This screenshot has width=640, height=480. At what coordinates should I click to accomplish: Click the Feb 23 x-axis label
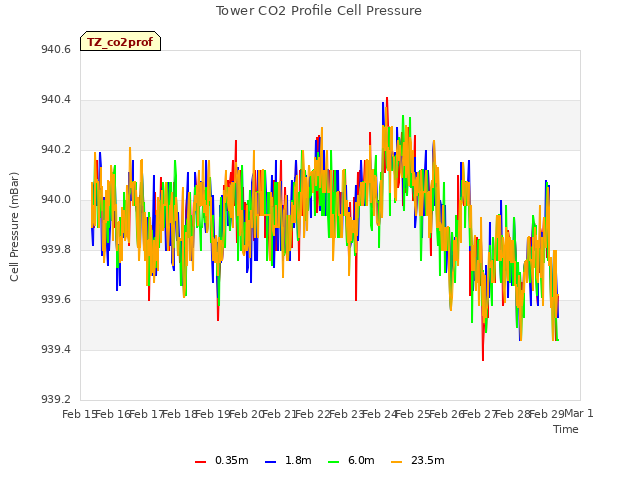pos(346,414)
